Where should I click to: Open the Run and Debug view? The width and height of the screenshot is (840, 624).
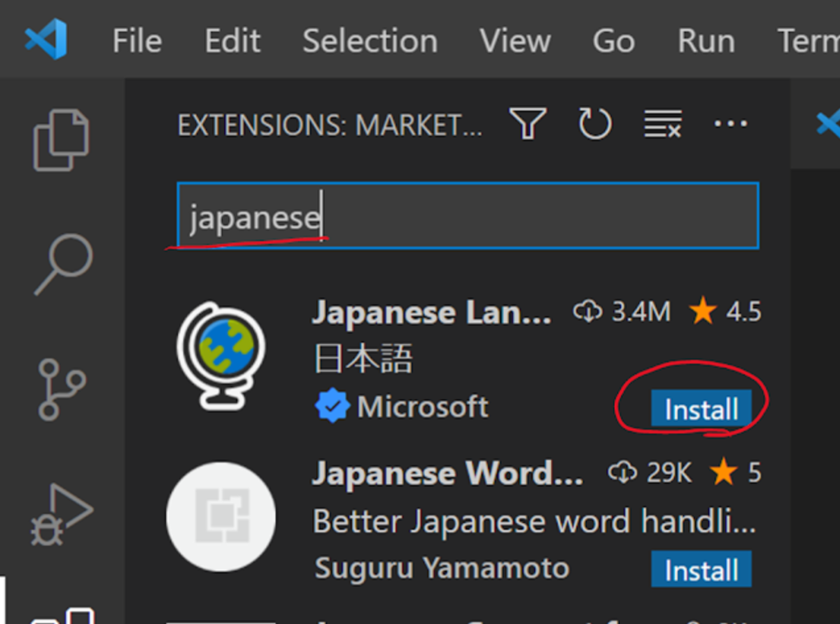click(62, 513)
